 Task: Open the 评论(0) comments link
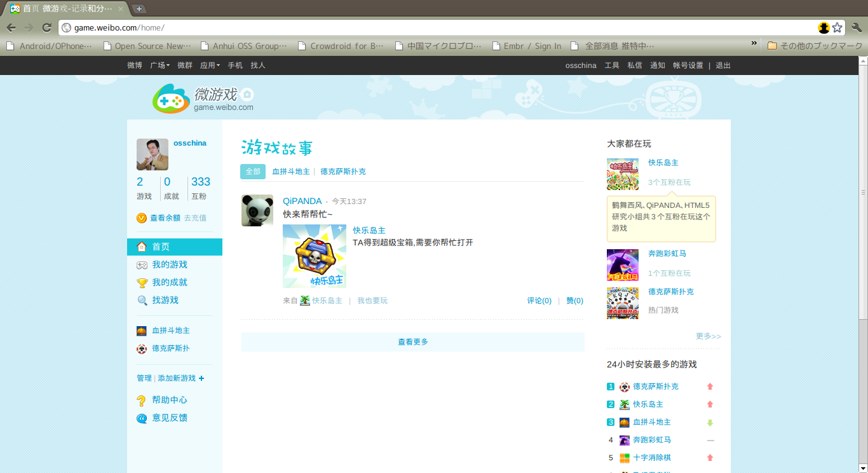coord(539,301)
